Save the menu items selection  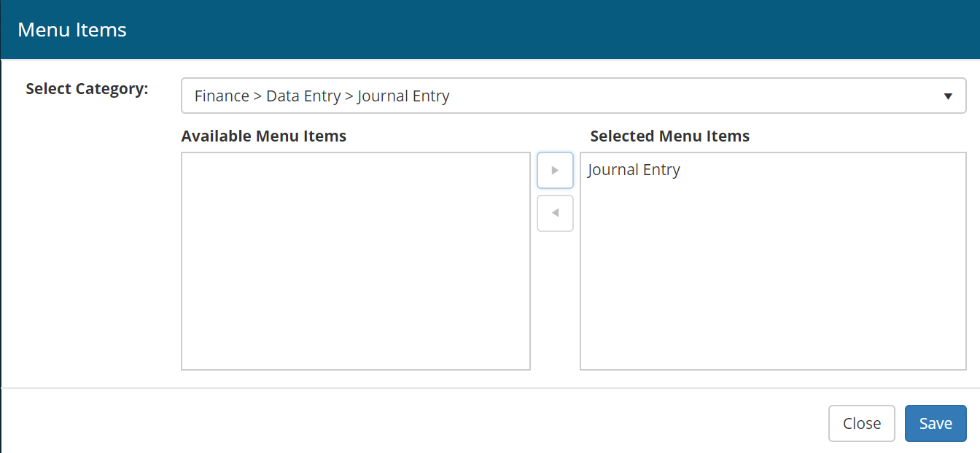pyautogui.click(x=935, y=424)
